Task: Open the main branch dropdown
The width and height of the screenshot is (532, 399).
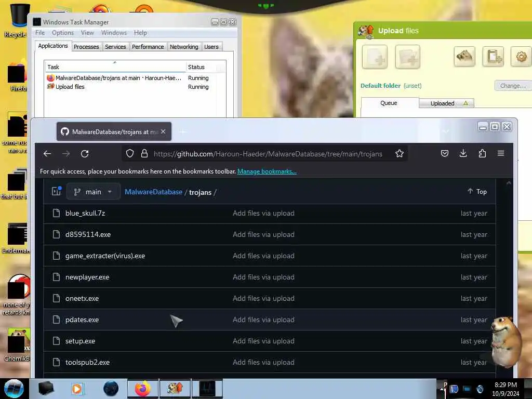Action: 94,192
